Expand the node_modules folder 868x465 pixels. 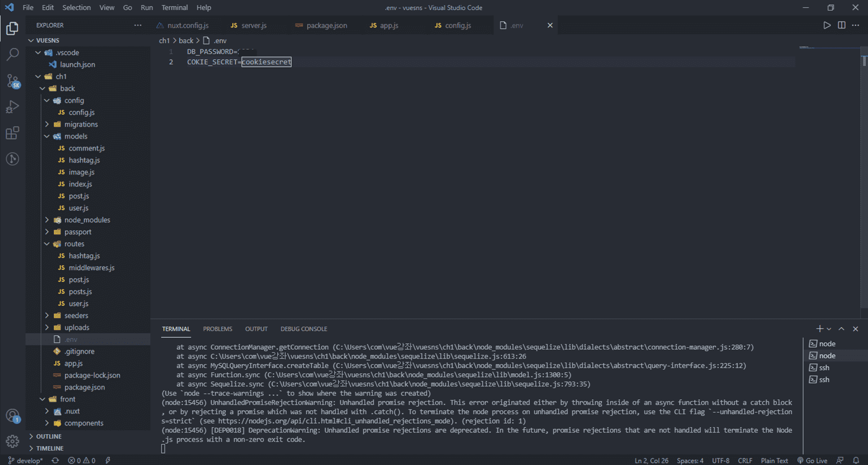tap(87, 220)
